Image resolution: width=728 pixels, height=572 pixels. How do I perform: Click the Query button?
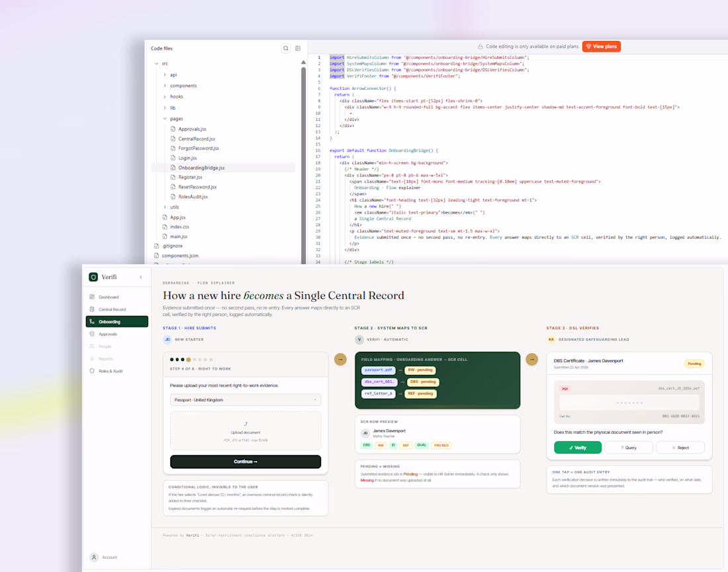tap(629, 448)
